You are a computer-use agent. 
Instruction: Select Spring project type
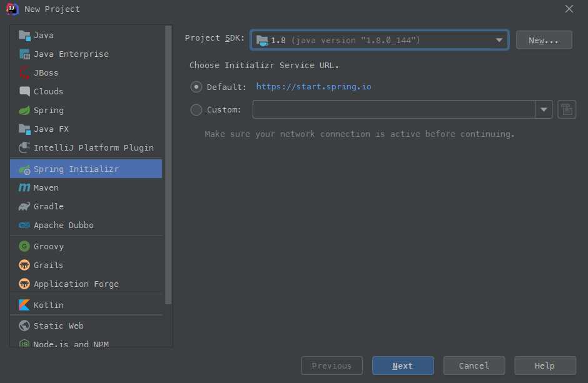coord(86,110)
